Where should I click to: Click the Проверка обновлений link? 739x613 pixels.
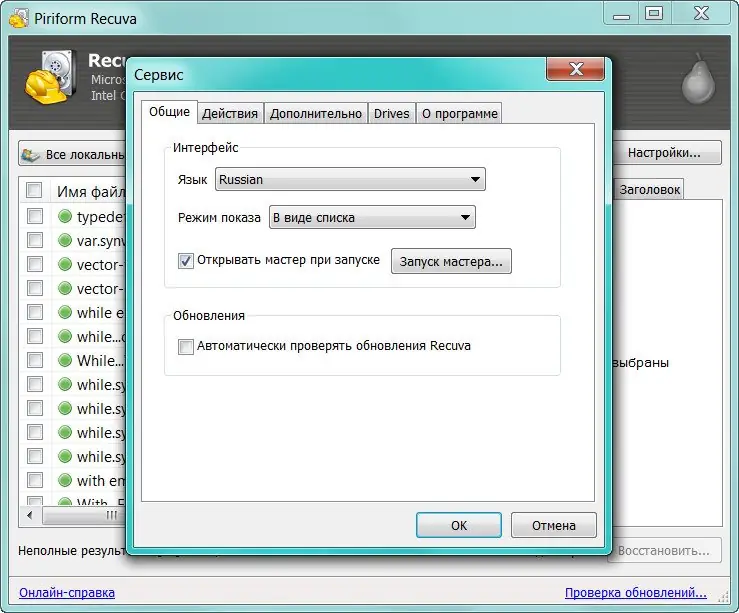click(636, 593)
